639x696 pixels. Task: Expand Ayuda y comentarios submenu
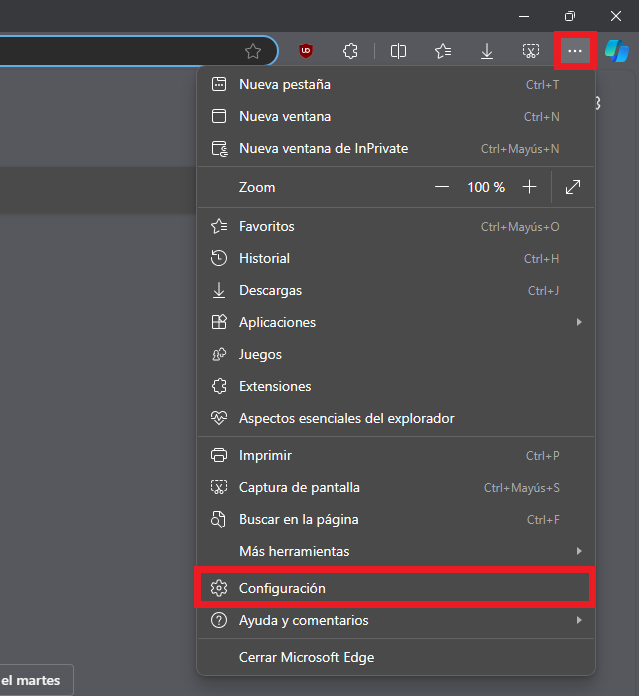click(396, 620)
